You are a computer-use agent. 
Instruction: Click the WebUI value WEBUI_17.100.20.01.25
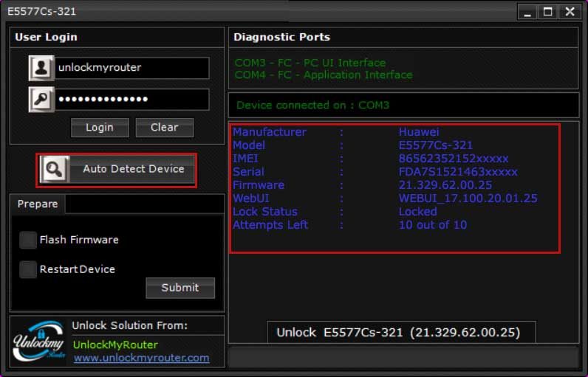[x=468, y=198]
